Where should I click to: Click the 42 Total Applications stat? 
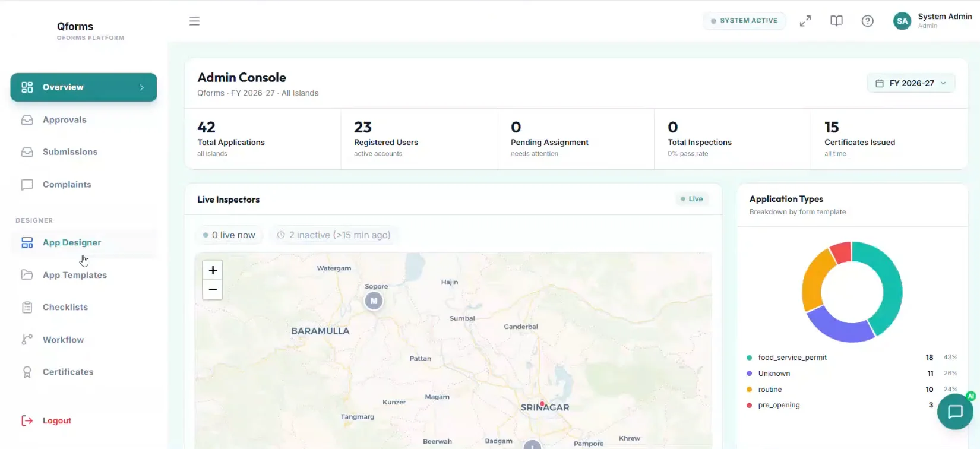coord(263,139)
